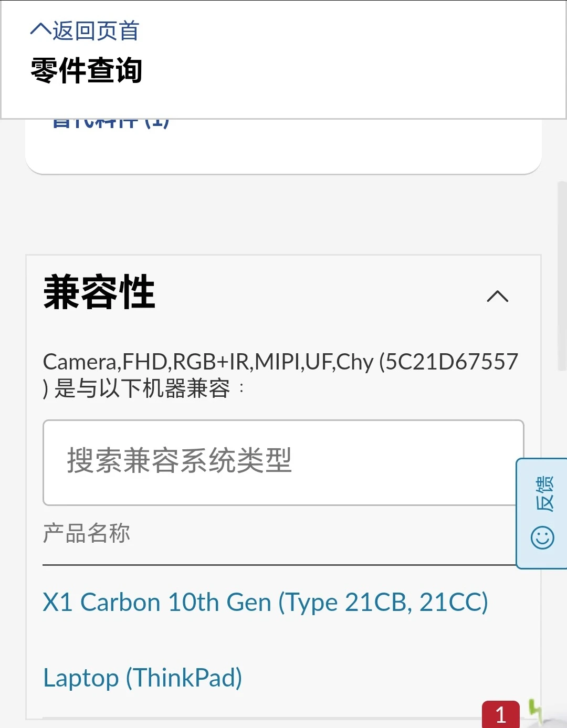Click the 是与以下机器兼容 text line

click(x=142, y=389)
